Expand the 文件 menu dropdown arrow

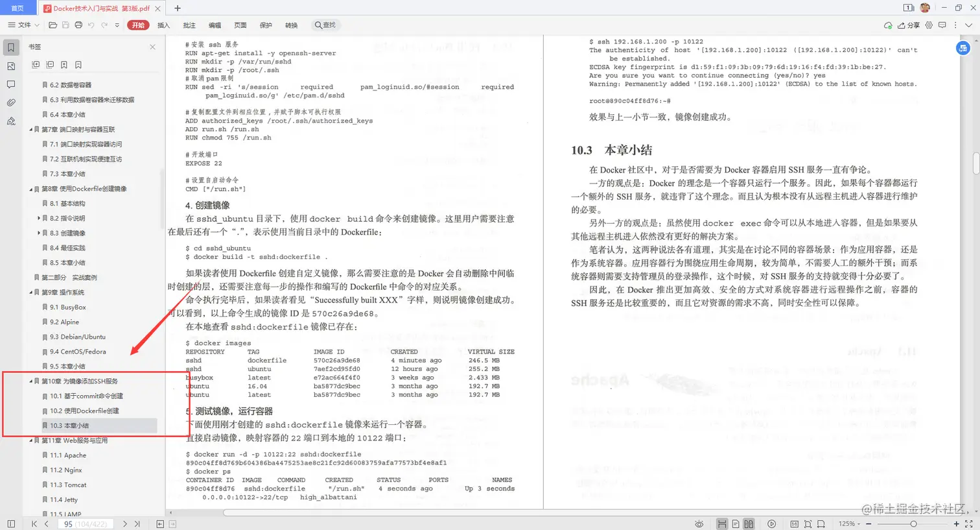pos(37,25)
